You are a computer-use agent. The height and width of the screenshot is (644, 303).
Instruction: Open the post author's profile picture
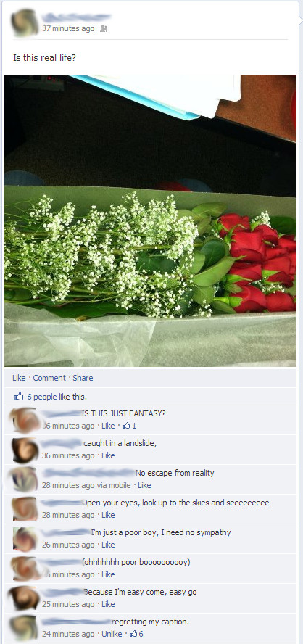pos(25,23)
